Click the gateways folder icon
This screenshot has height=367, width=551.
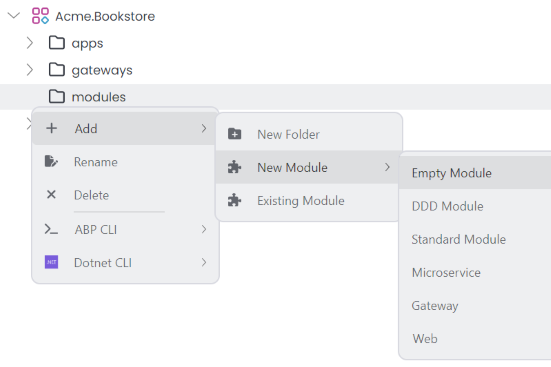pos(57,70)
